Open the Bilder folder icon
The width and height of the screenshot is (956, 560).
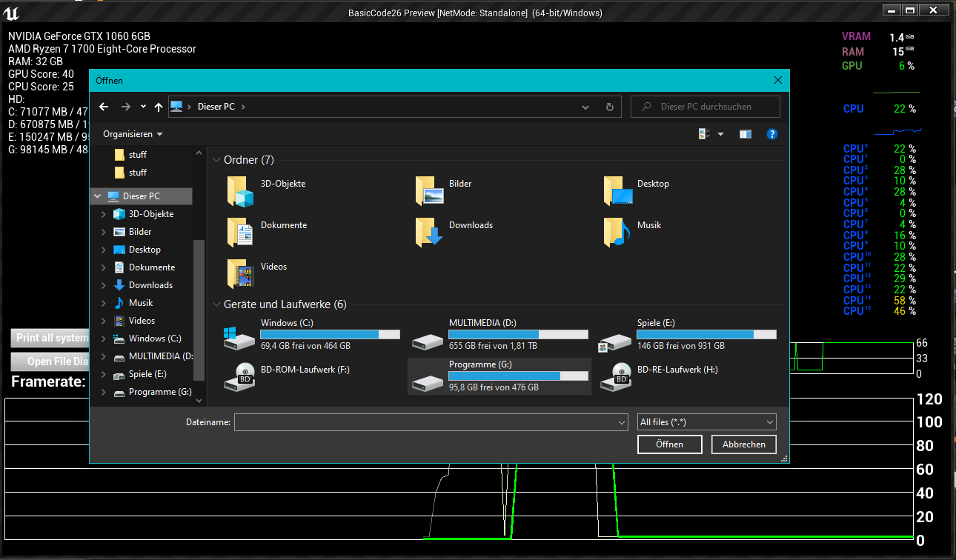click(429, 191)
